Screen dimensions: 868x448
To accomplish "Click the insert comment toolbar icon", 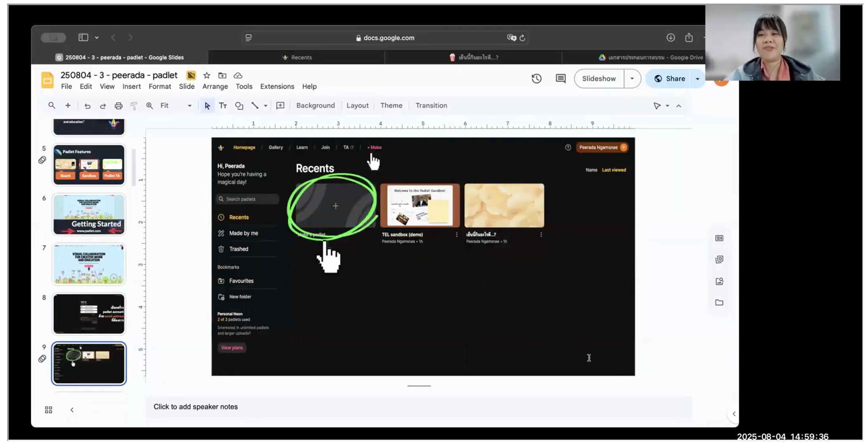I will tap(280, 105).
